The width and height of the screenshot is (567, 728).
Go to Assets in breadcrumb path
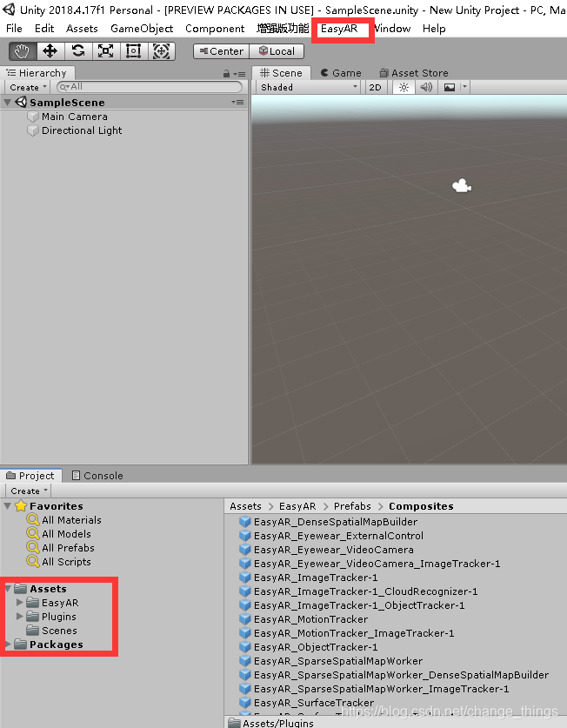coord(245,506)
